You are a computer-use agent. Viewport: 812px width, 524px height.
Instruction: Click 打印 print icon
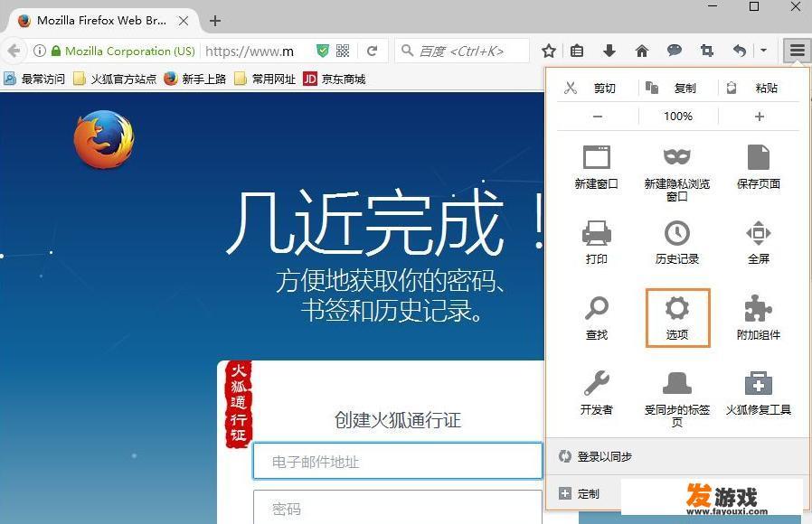click(x=597, y=242)
